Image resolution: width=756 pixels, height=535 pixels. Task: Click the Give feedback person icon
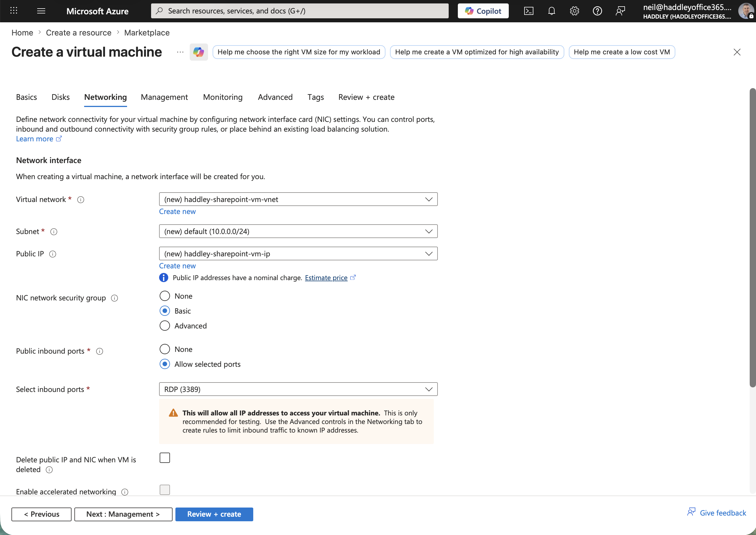691,512
